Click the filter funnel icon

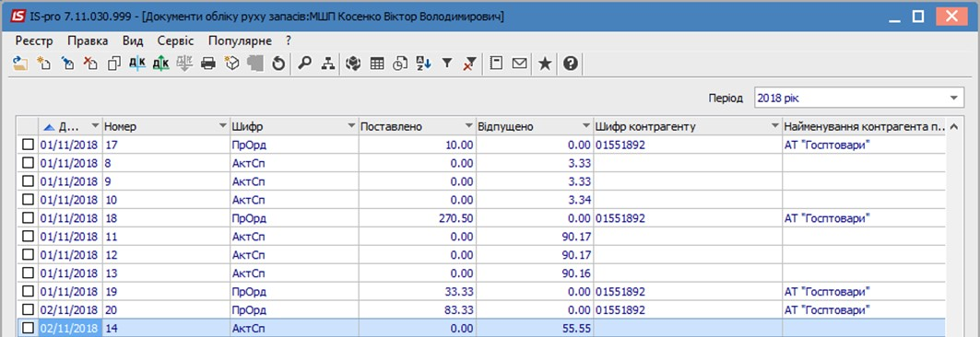click(x=447, y=63)
